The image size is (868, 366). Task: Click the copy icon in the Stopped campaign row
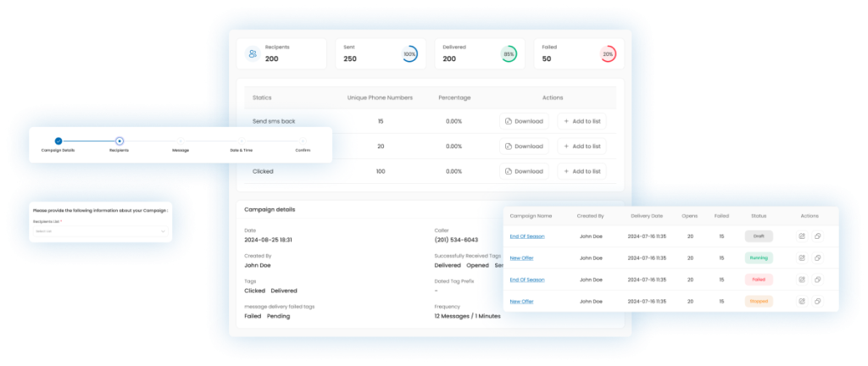pos(817,301)
